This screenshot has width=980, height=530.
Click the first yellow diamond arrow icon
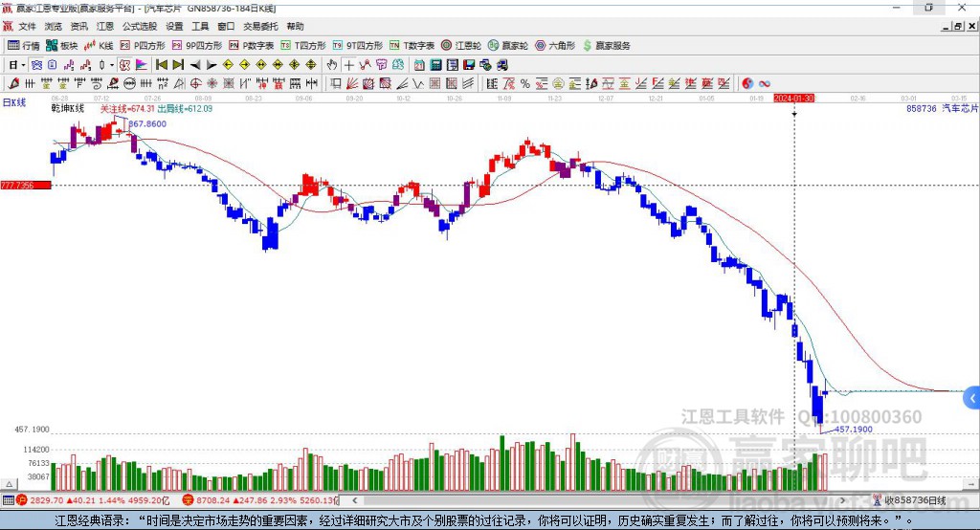pyautogui.click(x=228, y=65)
